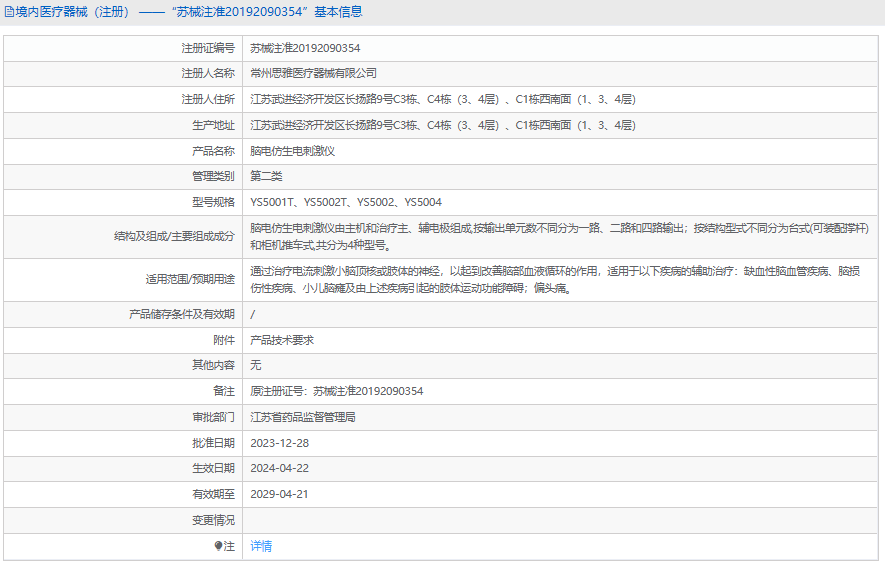The height and width of the screenshot is (566, 885).
Task: Click the 江苏省药品监督管理局 approving department
Action: [x=303, y=418]
